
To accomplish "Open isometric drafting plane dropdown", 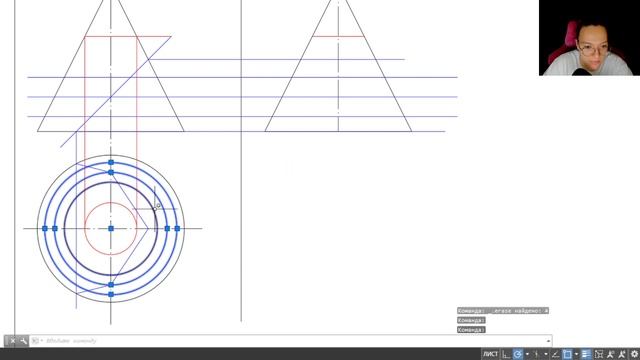I will pos(546,354).
